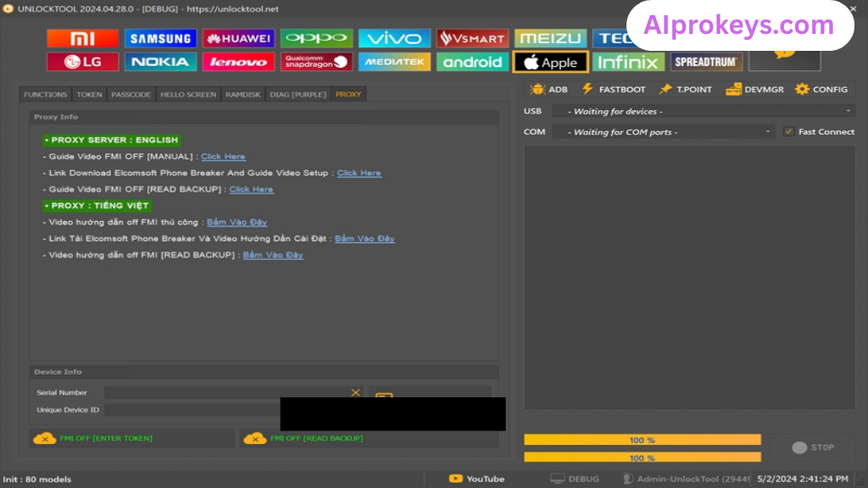Switch to the PASSCODE tab
This screenshot has height=488, width=868.
(131, 95)
